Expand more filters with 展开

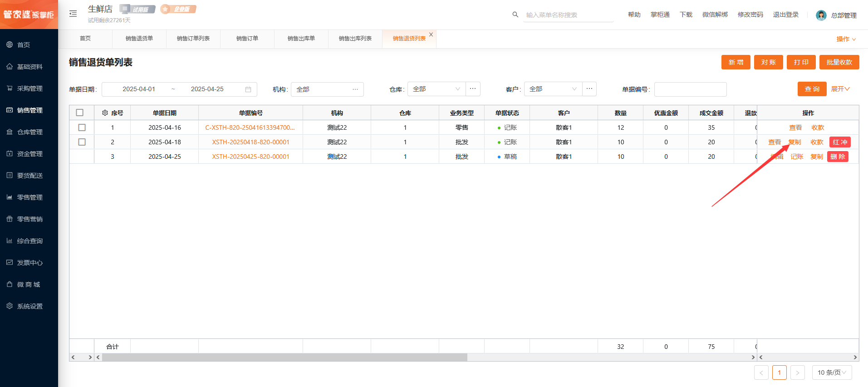(840, 89)
